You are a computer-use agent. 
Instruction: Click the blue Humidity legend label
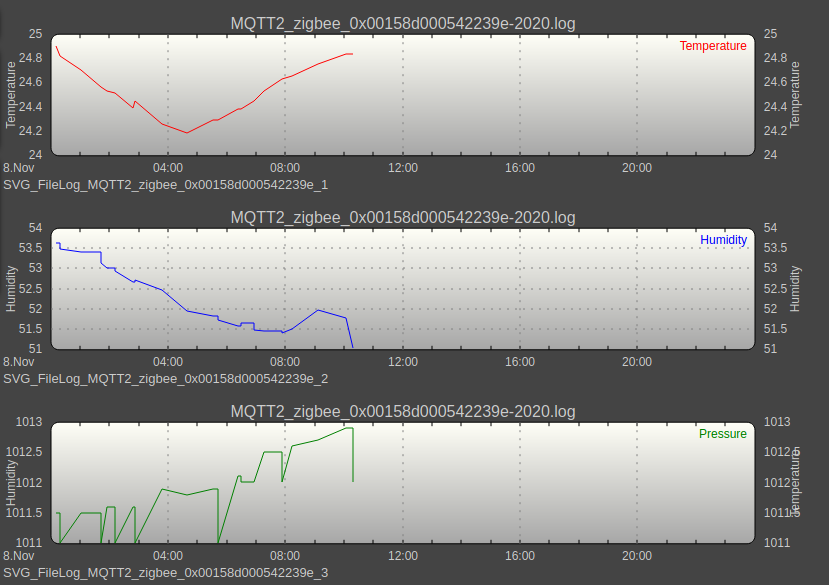pos(723,240)
